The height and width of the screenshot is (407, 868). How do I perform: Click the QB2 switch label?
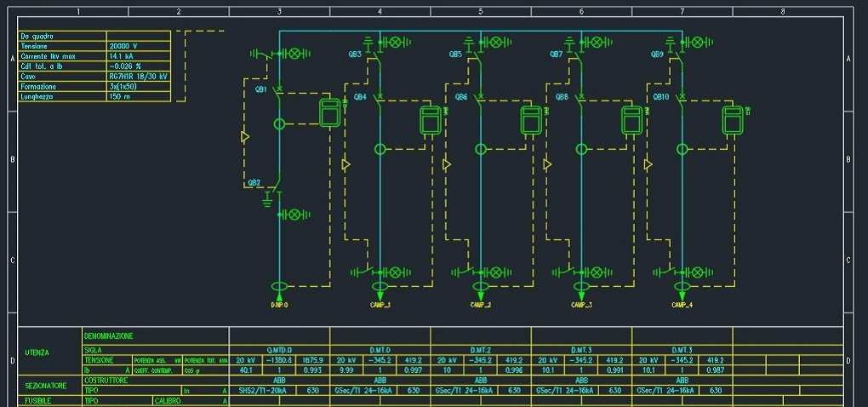point(254,183)
